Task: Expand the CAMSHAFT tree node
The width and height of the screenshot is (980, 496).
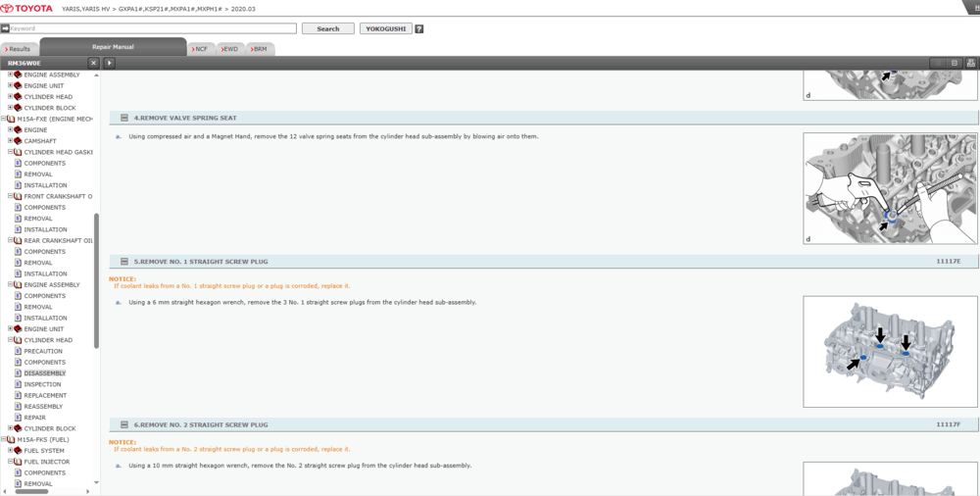Action: pos(11,141)
